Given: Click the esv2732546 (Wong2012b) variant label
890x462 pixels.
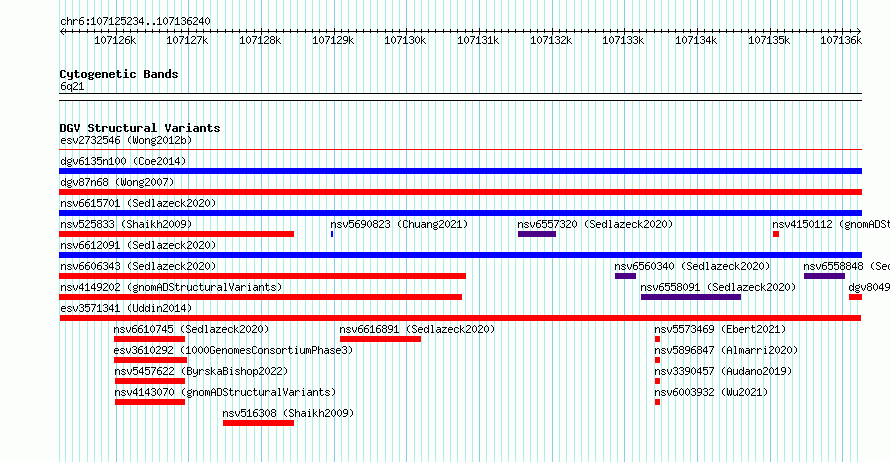Looking at the screenshot, I should (126, 140).
